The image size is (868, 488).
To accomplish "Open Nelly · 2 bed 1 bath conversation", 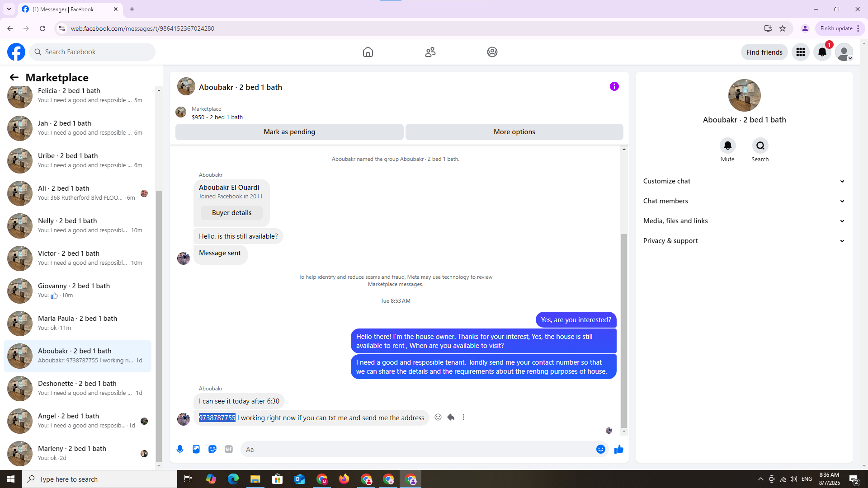I will point(78,225).
